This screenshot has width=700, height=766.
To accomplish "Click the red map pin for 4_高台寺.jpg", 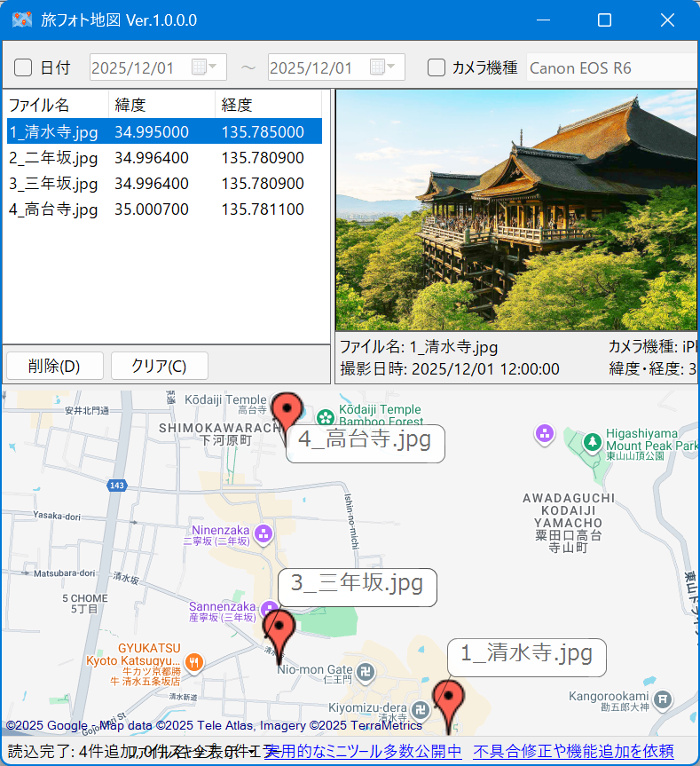I will (287, 413).
